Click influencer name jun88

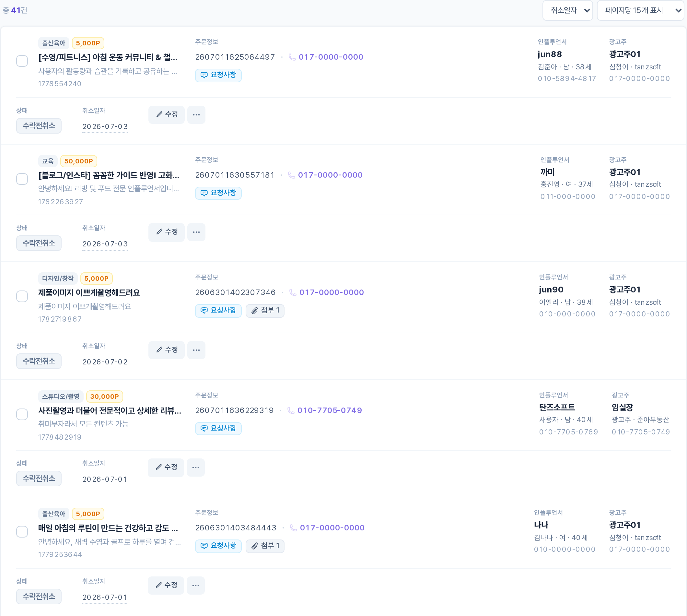click(x=550, y=54)
